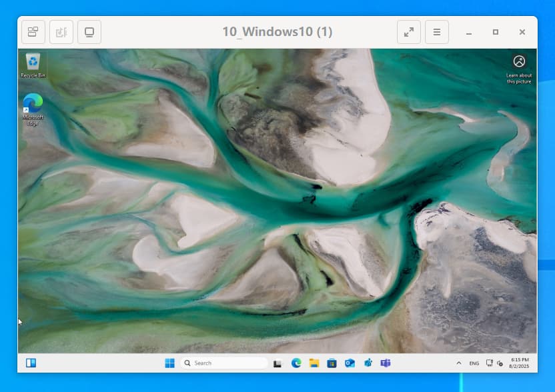Open the Widgets panel on taskbar
555x392 pixels.
(x=31, y=363)
